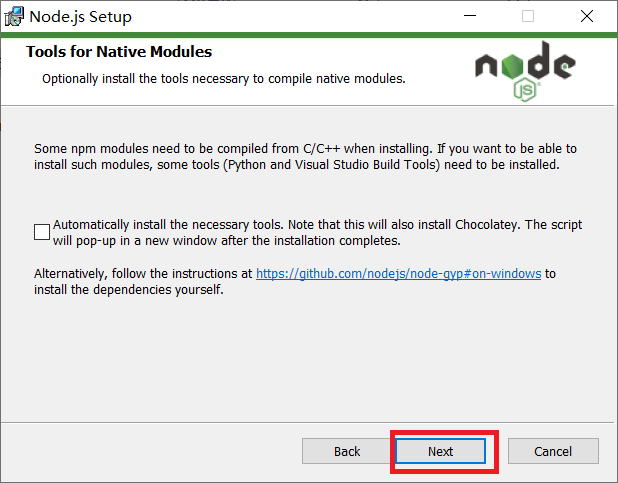The width and height of the screenshot is (618, 483).
Task: Open the node-gyp GitHub instructions link
Action: click(x=398, y=273)
